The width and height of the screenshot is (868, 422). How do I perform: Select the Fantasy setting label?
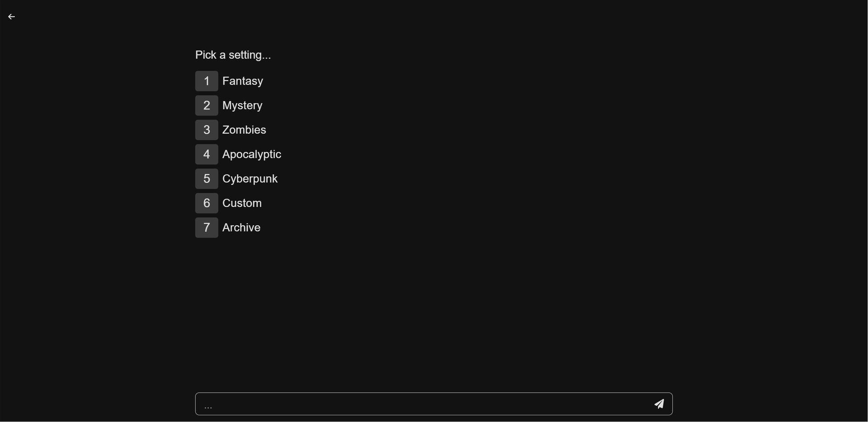(243, 81)
